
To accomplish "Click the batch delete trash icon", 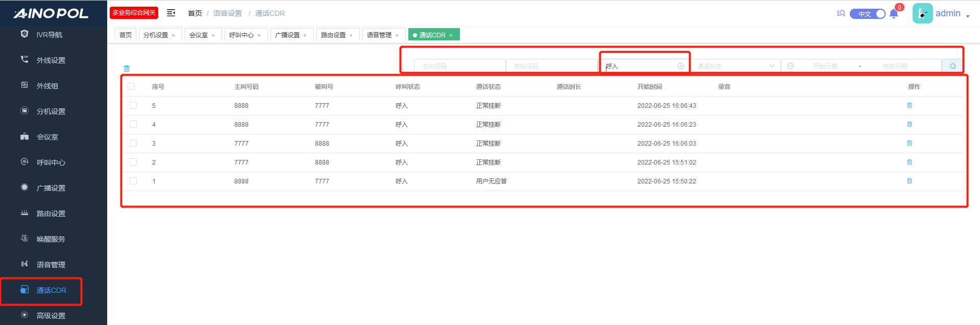I will pos(127,68).
